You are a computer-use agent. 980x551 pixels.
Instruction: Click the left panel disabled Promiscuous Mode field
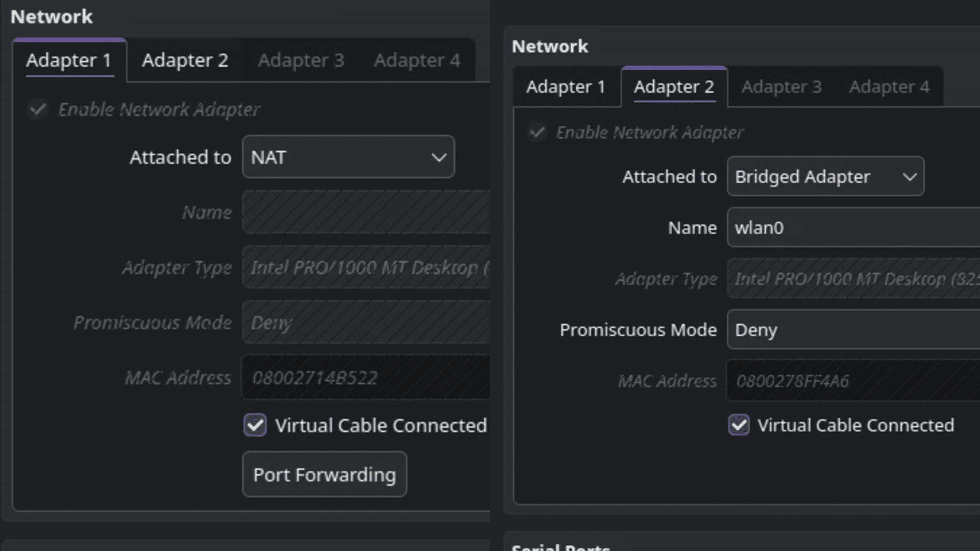coord(366,322)
